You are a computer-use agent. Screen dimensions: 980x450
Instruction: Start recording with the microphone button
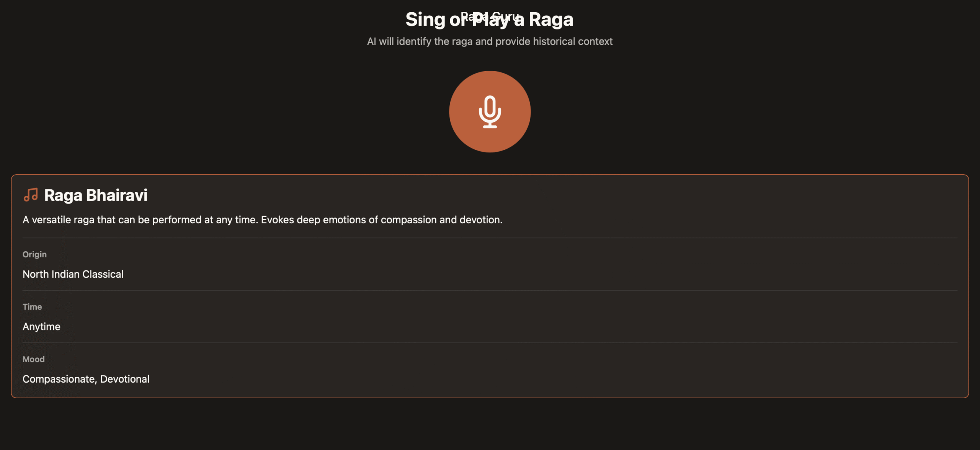[490, 111]
